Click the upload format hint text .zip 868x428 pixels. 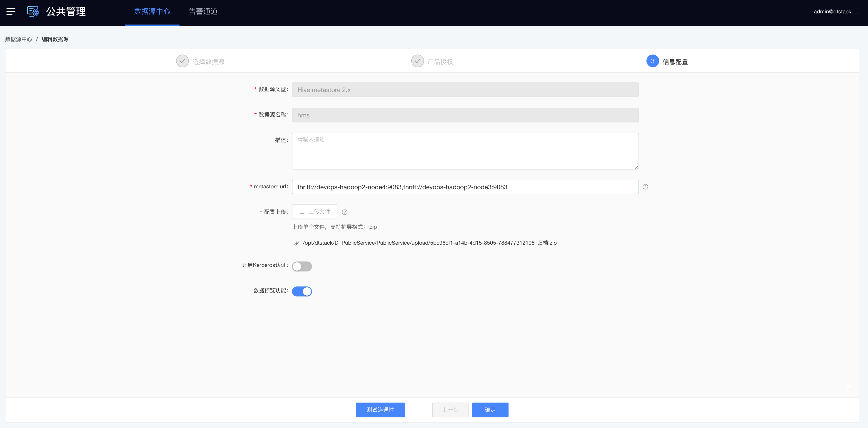click(x=334, y=227)
